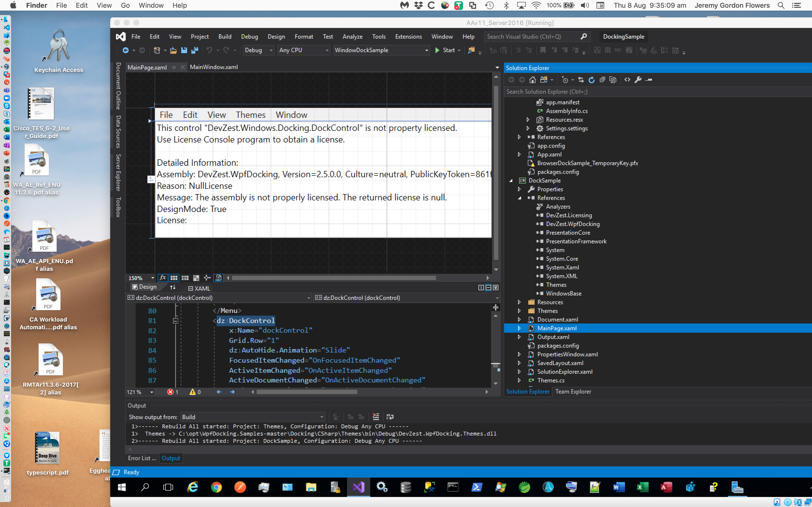Collapse the DockSample References node

pos(519,198)
